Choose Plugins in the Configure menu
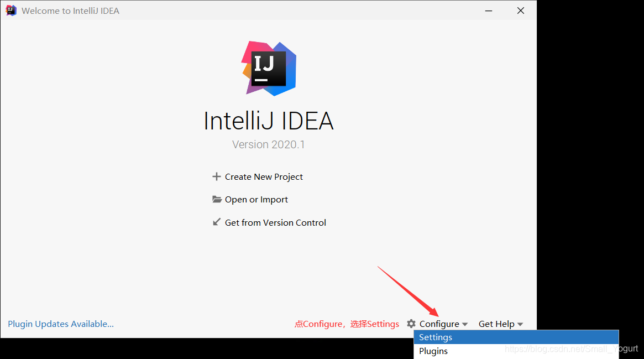This screenshot has width=644, height=359. [516, 351]
